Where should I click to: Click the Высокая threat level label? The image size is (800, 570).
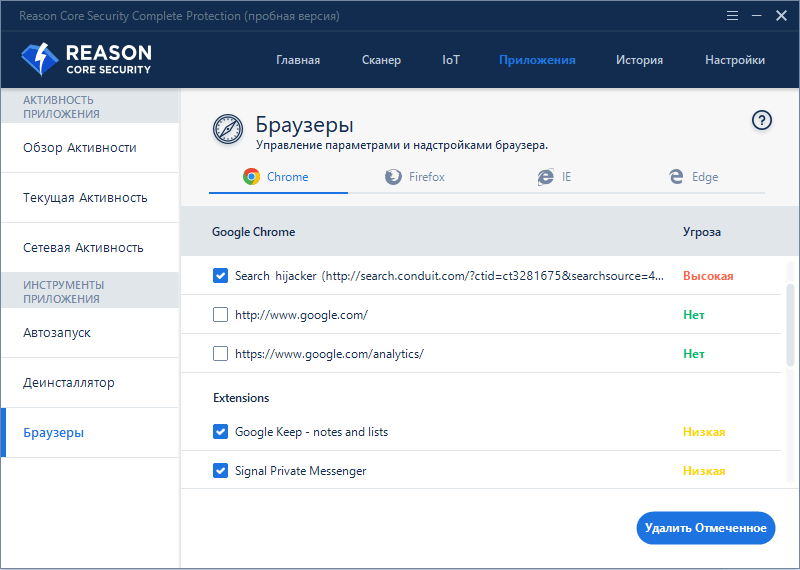tap(708, 276)
